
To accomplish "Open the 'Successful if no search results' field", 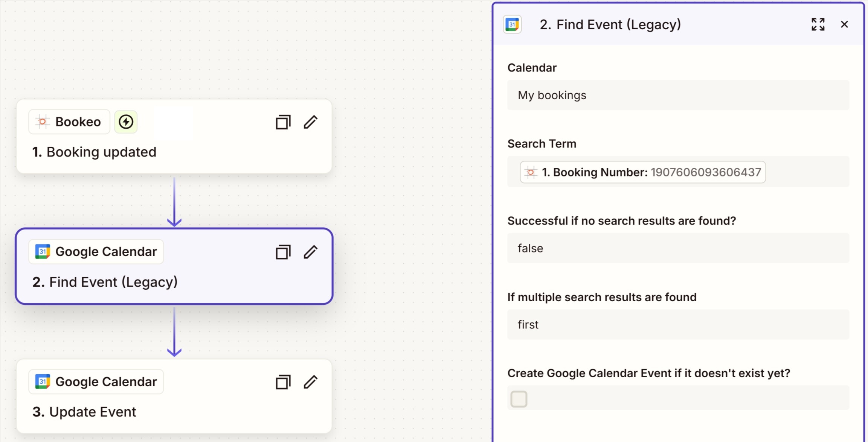I will click(x=678, y=248).
